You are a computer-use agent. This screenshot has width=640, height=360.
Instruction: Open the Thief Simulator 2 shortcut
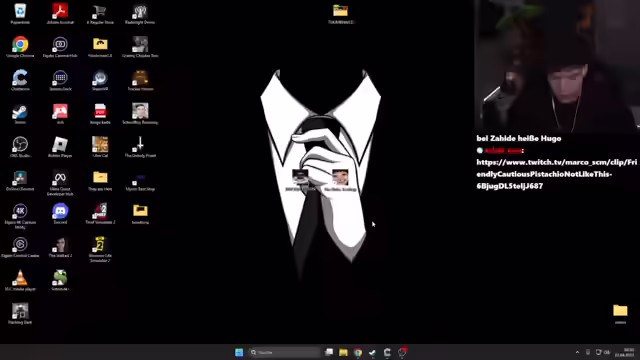(x=100, y=214)
